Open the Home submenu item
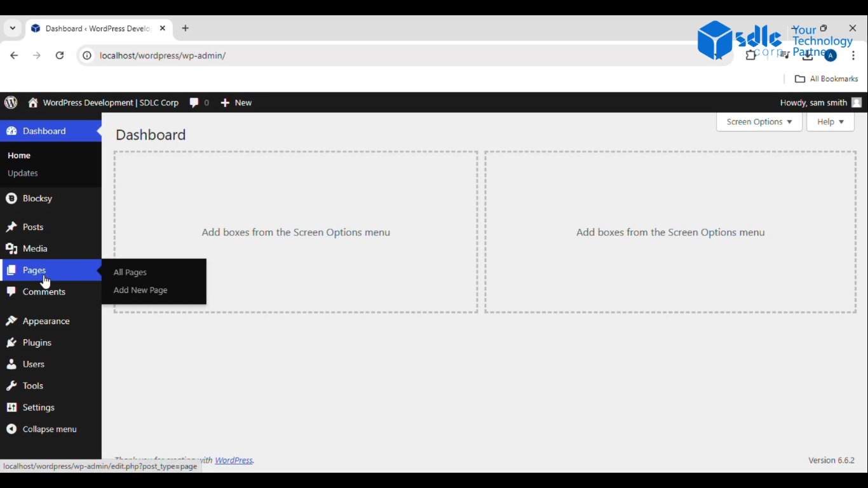 click(19, 155)
